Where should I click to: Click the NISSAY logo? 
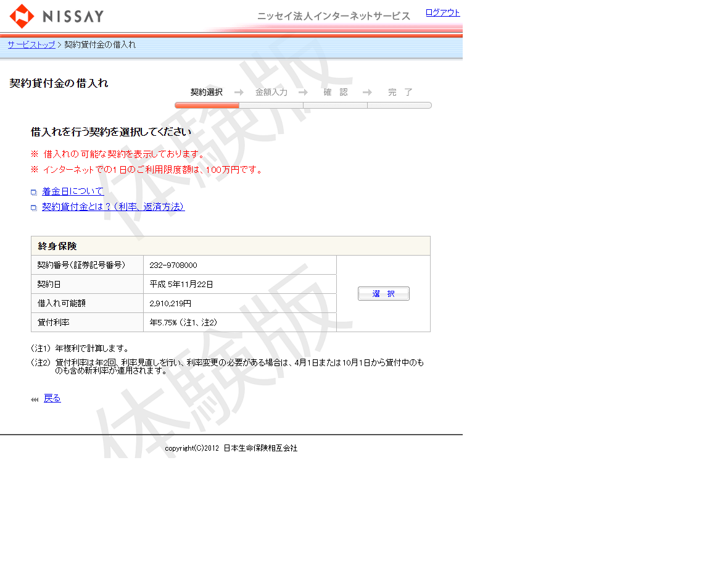(57, 16)
